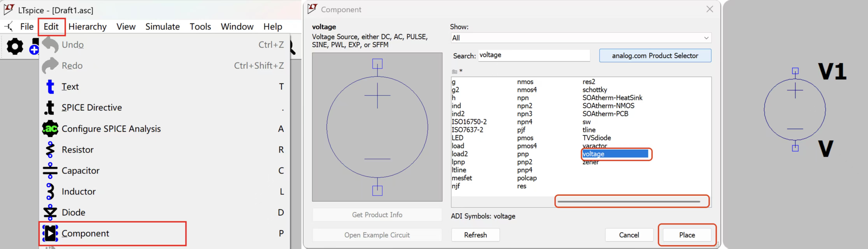Expand the Show dropdown set to All
868x249 pixels.
(581, 38)
